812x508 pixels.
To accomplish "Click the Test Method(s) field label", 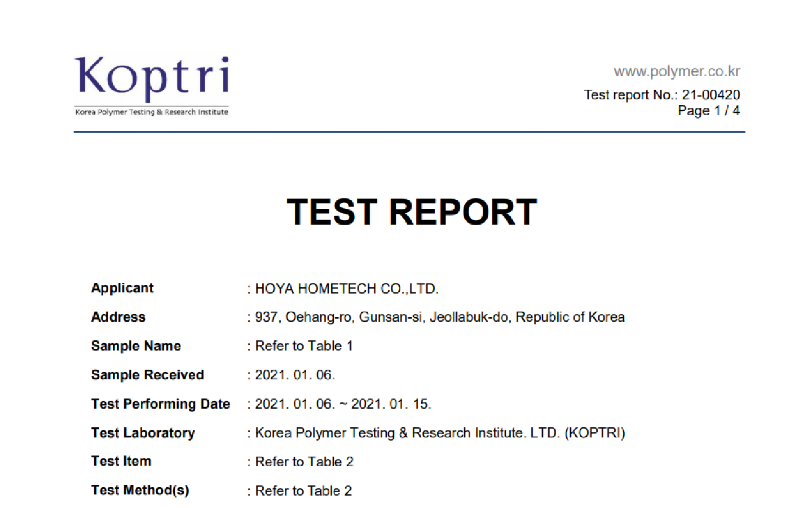I will (140, 491).
